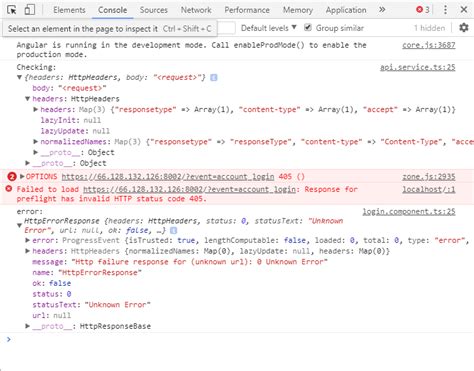
Task: Select the body: "<request>" property
Action: tap(69, 88)
